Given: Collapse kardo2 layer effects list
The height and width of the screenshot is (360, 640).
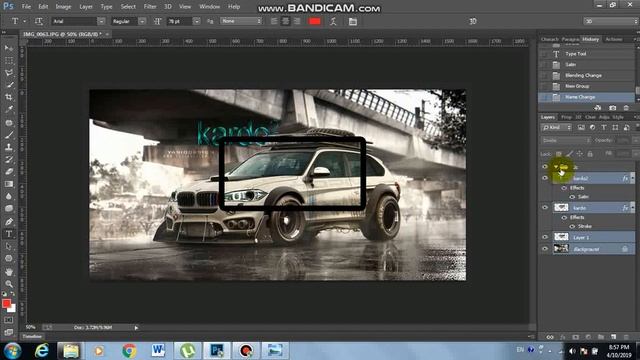Looking at the screenshot, I should pyautogui.click(x=633, y=178).
